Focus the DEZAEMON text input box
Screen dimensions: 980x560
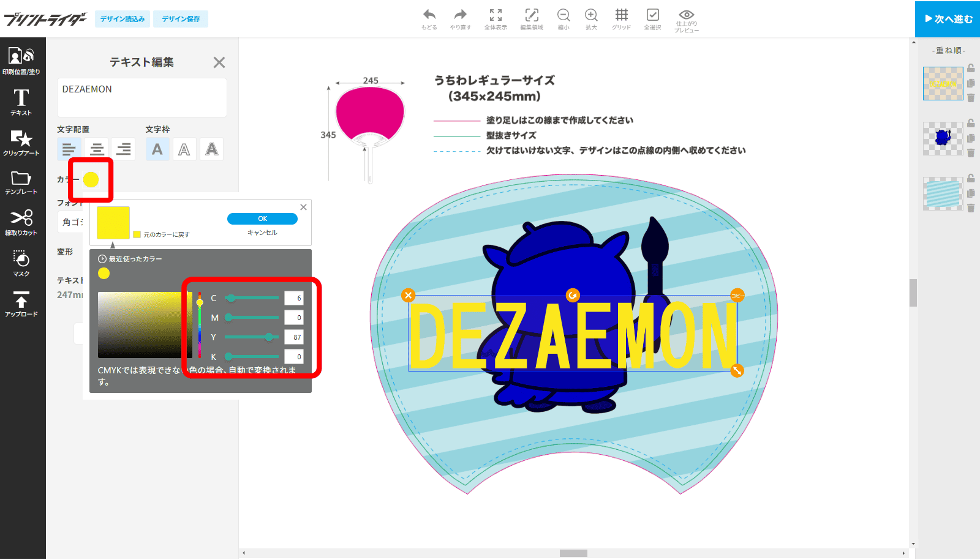[x=142, y=97]
